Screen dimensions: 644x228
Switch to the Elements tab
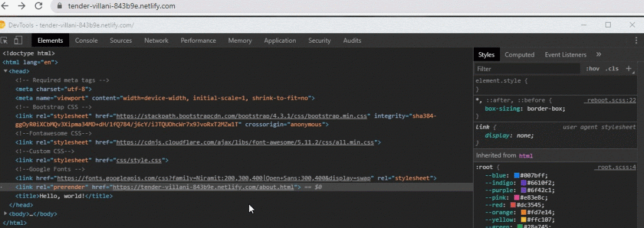point(50,40)
